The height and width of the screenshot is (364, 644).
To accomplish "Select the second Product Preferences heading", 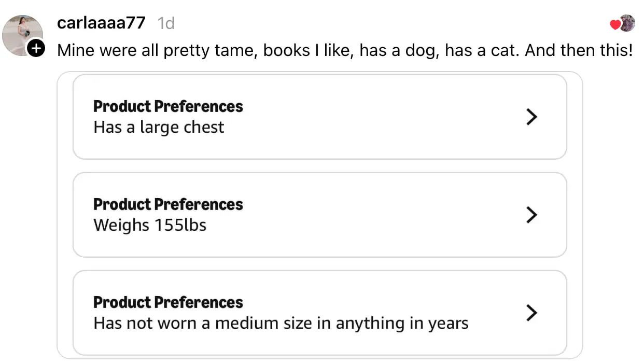I will tap(168, 204).
